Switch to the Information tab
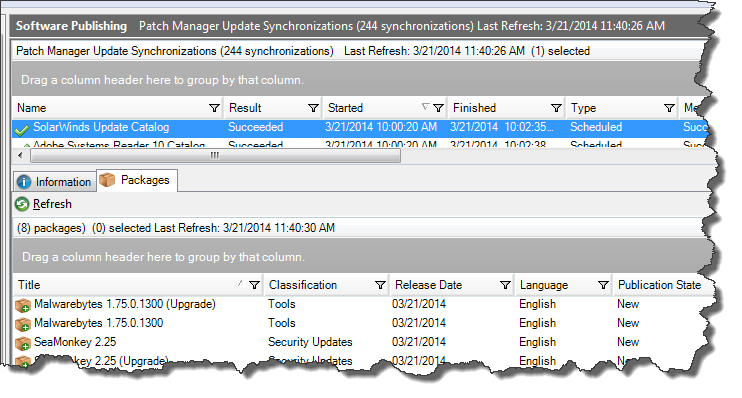742x398 pixels. [x=54, y=182]
